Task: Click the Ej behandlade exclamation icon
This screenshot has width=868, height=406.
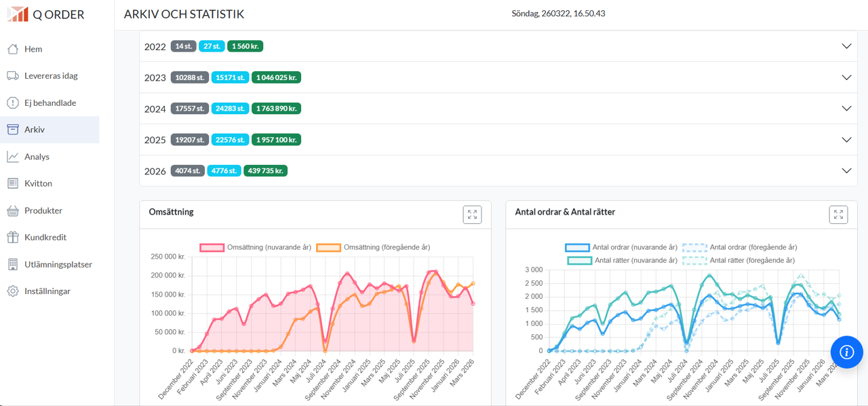Action: tap(12, 103)
